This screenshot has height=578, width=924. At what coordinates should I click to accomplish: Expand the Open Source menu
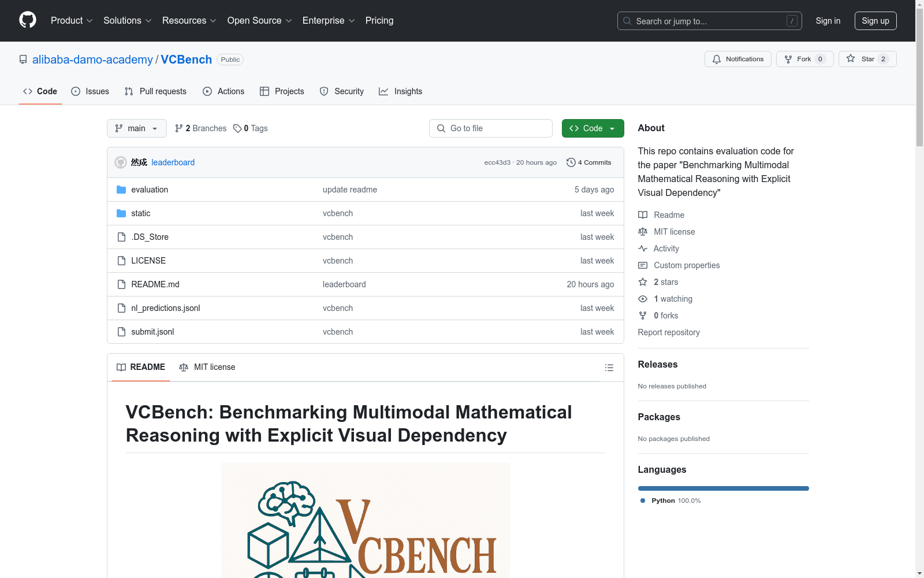pyautogui.click(x=260, y=20)
